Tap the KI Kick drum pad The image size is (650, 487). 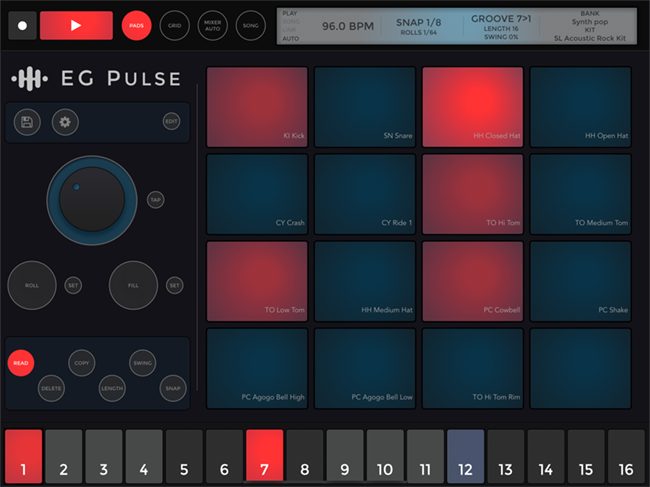[257, 107]
